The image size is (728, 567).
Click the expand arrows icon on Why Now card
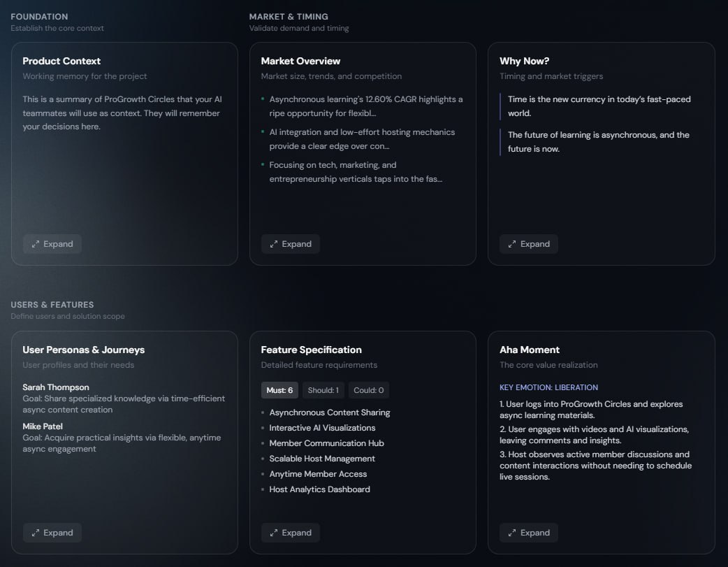(x=512, y=243)
